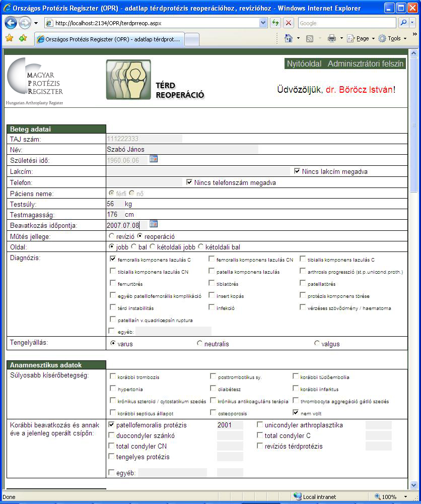Click the Lakcím address field
The image size is (421, 504).
click(198, 171)
